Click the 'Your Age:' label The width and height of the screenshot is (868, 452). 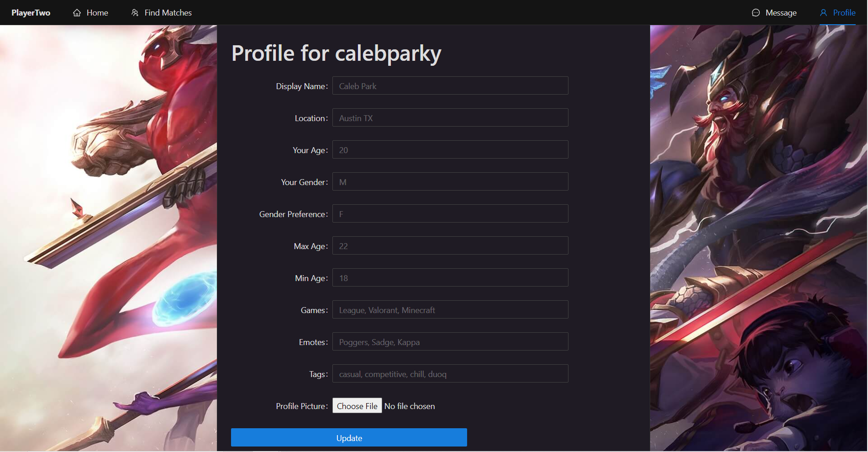pos(310,150)
